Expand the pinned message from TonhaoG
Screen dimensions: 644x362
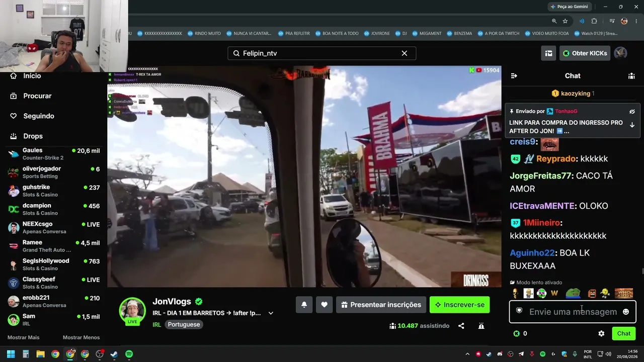(x=632, y=125)
